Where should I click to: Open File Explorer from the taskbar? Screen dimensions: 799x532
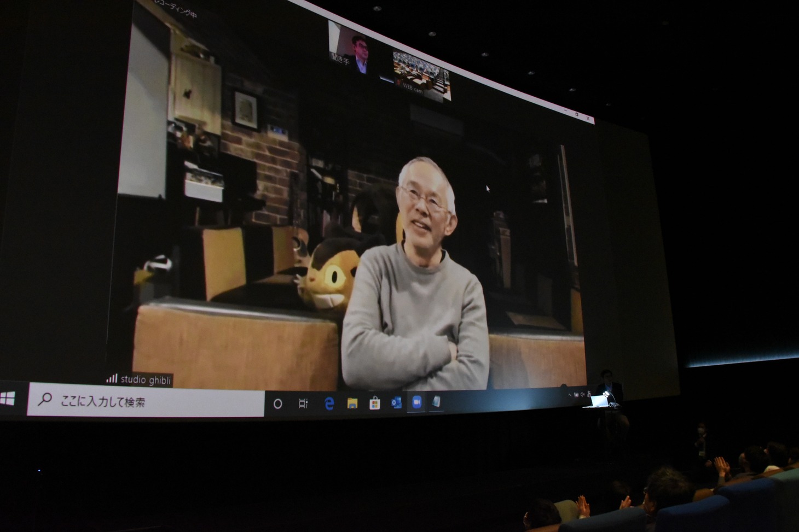pyautogui.click(x=352, y=404)
